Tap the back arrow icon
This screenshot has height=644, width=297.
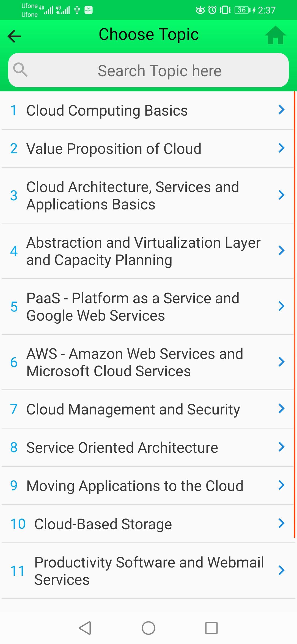click(14, 36)
